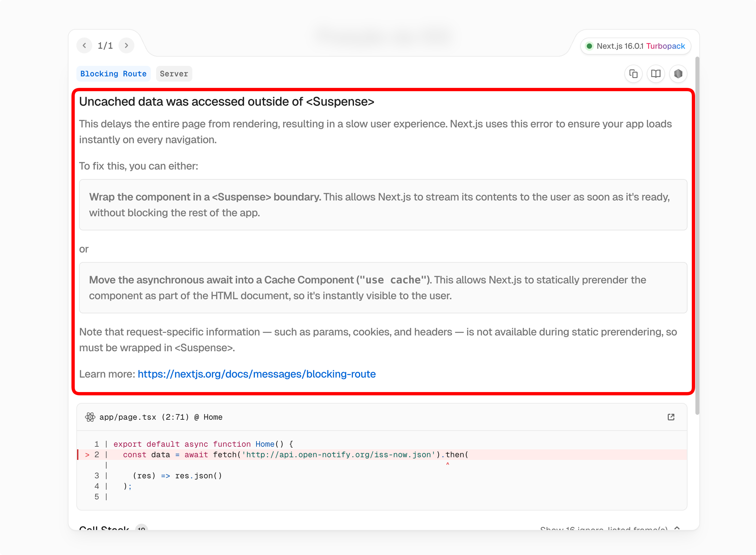Screen dimensions: 756x555
Task: Select the Server environment tag
Action: (174, 74)
